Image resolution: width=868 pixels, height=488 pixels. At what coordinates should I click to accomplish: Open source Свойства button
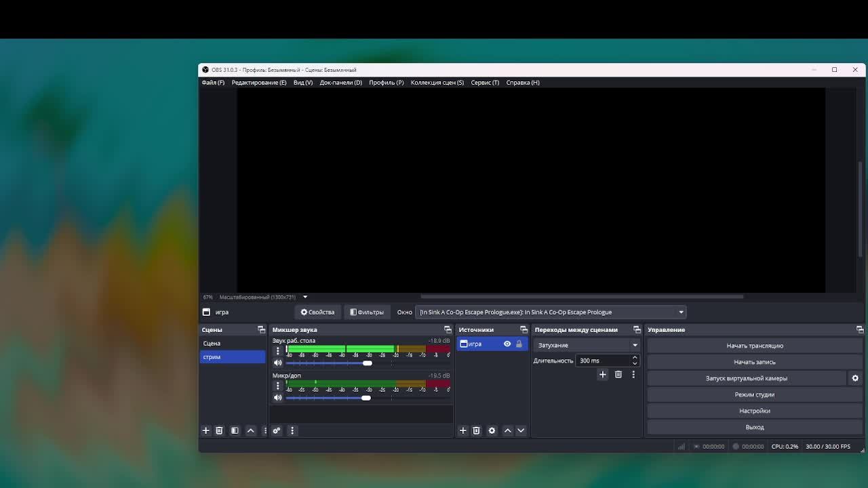[317, 312]
